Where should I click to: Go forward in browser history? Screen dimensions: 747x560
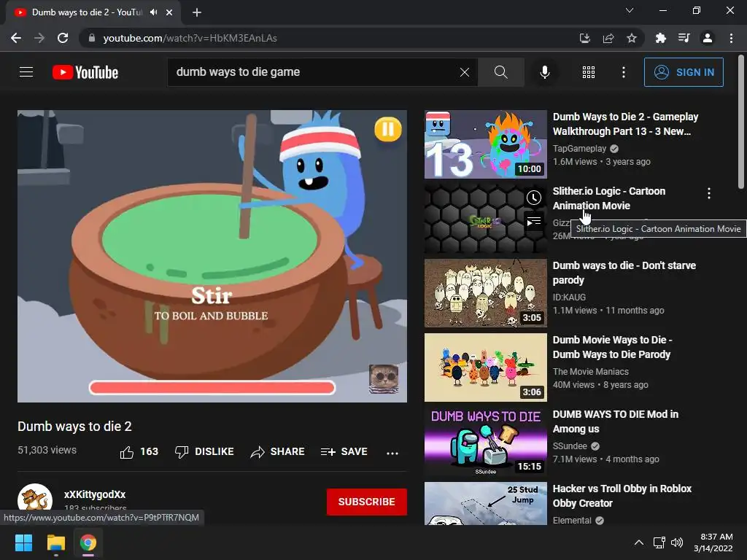[39, 38]
